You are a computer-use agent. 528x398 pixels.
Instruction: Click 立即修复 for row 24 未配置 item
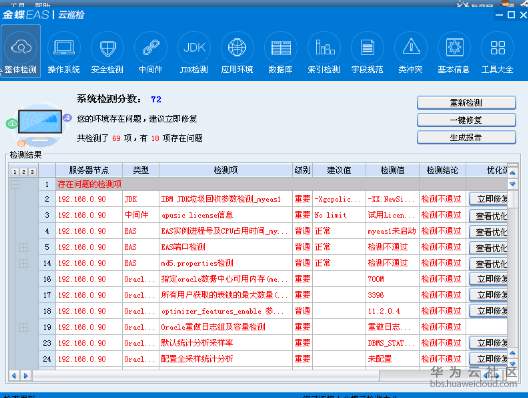click(489, 359)
